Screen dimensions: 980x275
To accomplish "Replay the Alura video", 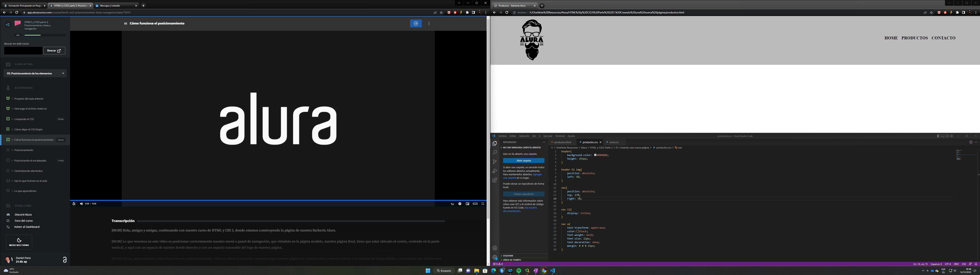I will (x=74, y=204).
